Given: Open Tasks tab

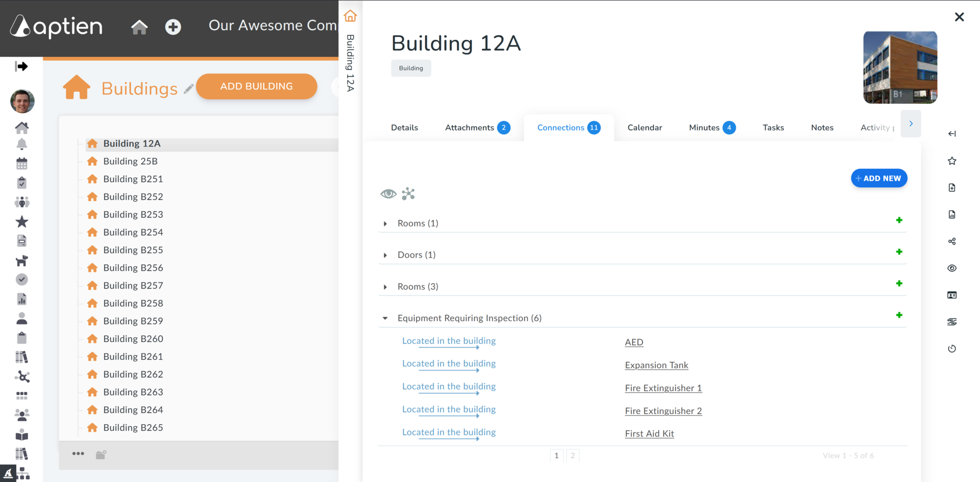Looking at the screenshot, I should pos(773,128).
